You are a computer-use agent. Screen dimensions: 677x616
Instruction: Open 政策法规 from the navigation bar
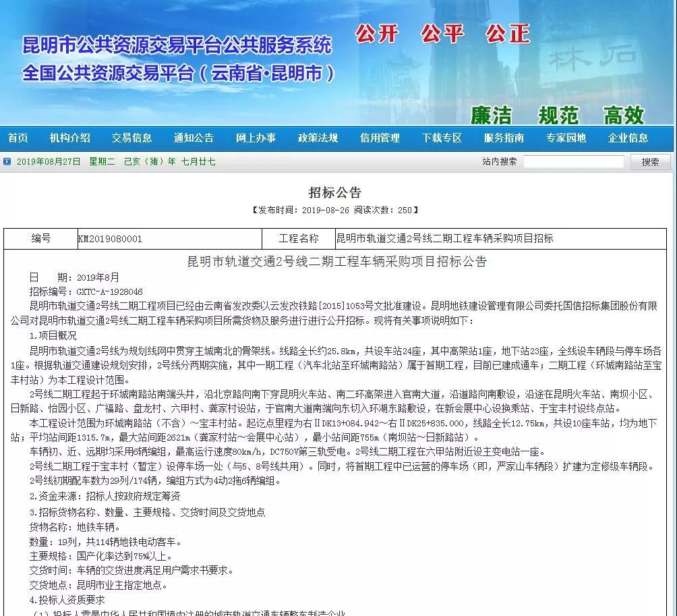(318, 138)
